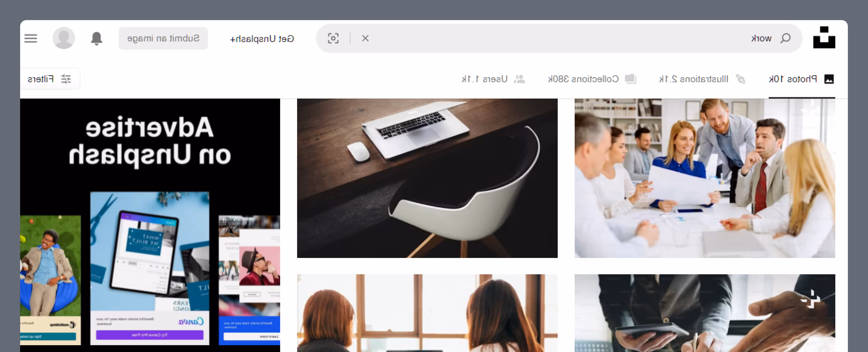This screenshot has height=352, width=868.
Task: Go to Unsplash home logo
Action: click(x=824, y=37)
